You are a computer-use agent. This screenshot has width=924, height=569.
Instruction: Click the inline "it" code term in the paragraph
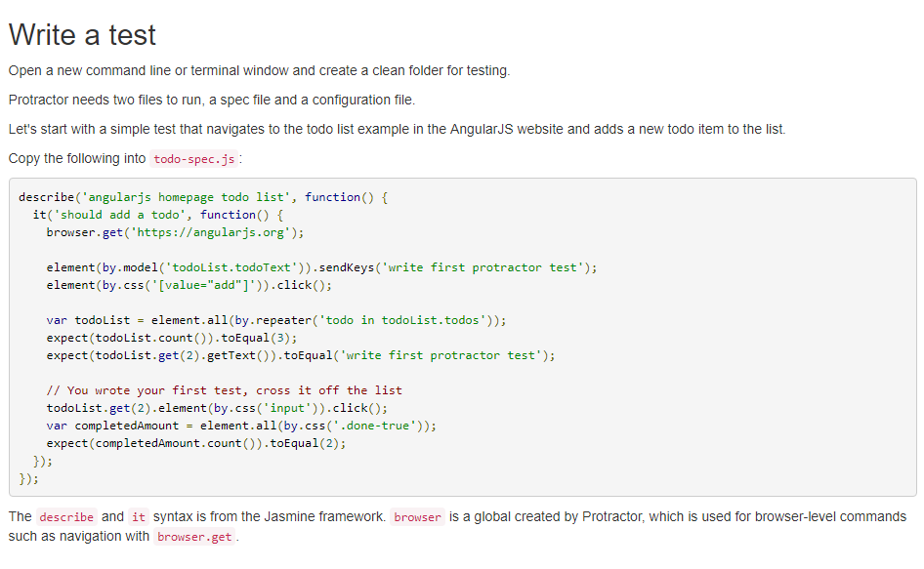[138, 517]
